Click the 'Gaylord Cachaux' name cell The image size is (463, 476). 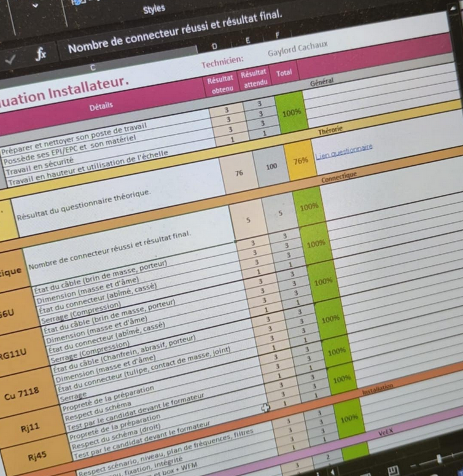[298, 49]
